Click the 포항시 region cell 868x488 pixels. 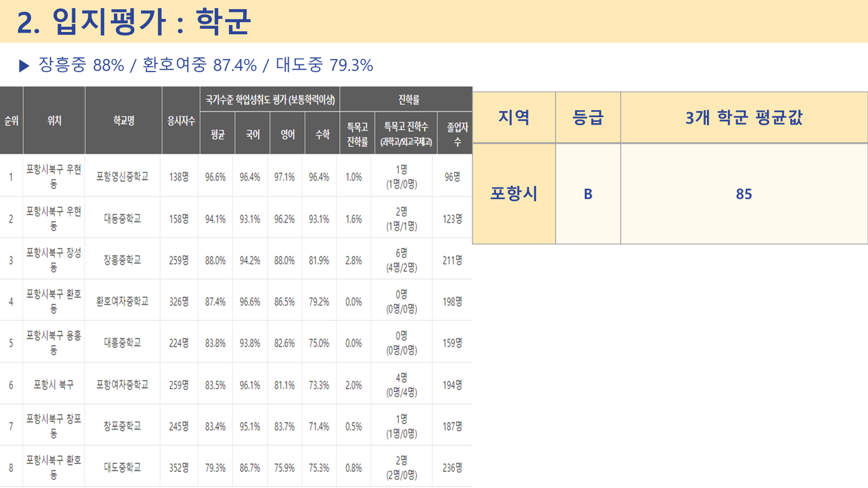pos(514,194)
